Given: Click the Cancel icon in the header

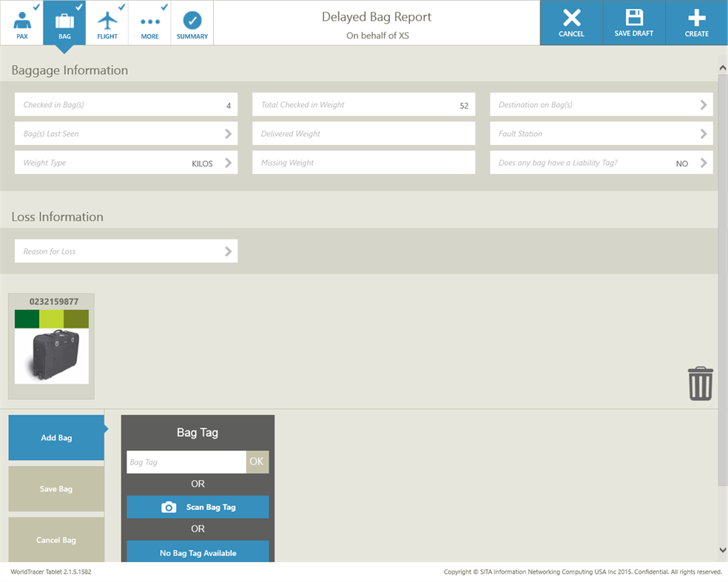Looking at the screenshot, I should click(570, 22).
